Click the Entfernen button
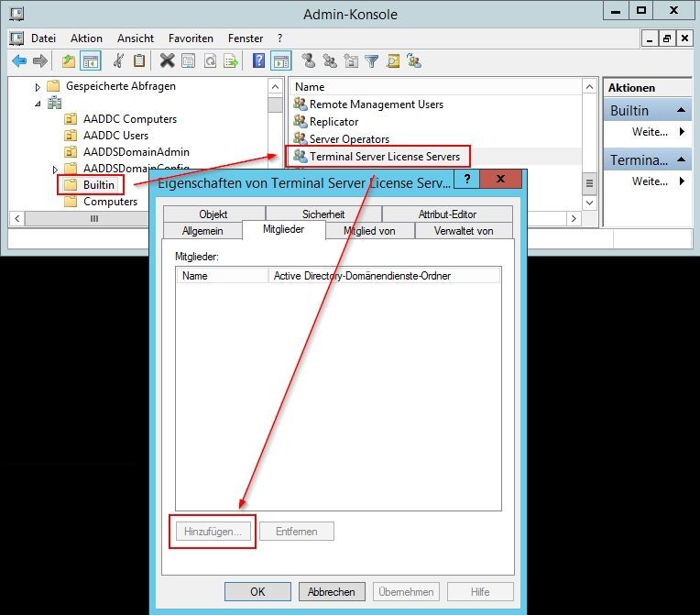700x615 pixels. [297, 532]
